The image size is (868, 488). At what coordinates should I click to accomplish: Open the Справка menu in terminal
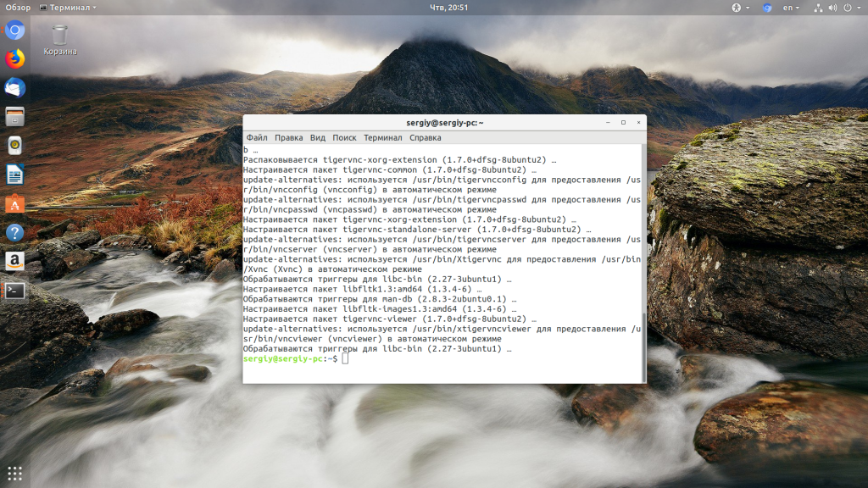(425, 137)
